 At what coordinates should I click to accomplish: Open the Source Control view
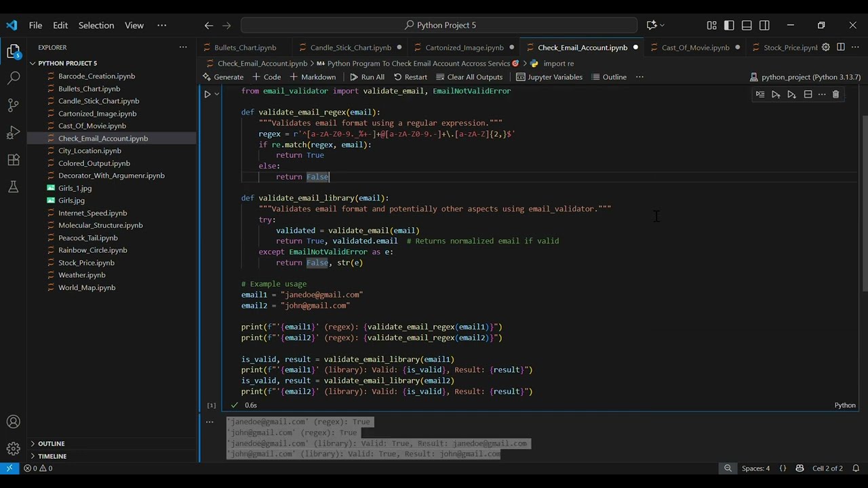pyautogui.click(x=13, y=105)
